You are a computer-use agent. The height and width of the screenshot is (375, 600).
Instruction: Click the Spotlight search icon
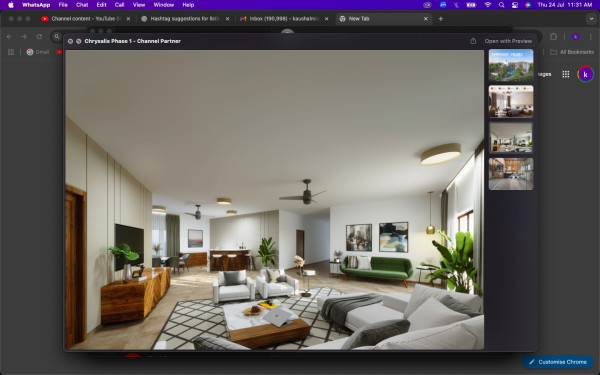click(501, 5)
